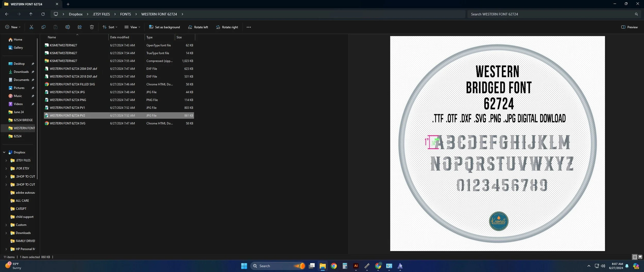Switch to large thumbnails view icon
The height and width of the screenshot is (272, 644).
640,257
